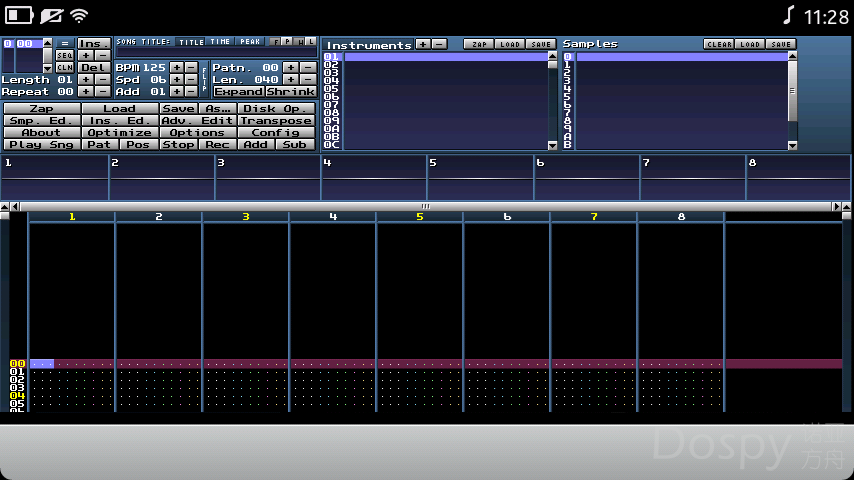Image resolution: width=854 pixels, height=480 pixels.
Task: Open the Options panel
Action: click(197, 132)
